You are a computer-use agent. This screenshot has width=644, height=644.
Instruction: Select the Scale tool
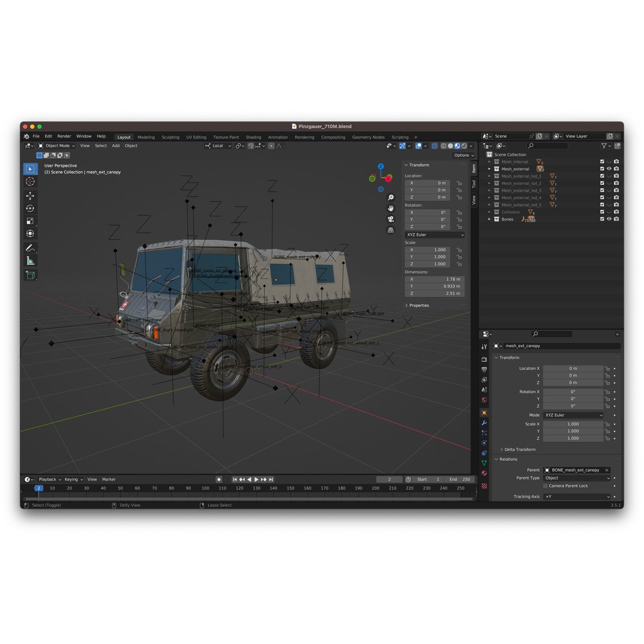[x=30, y=221]
